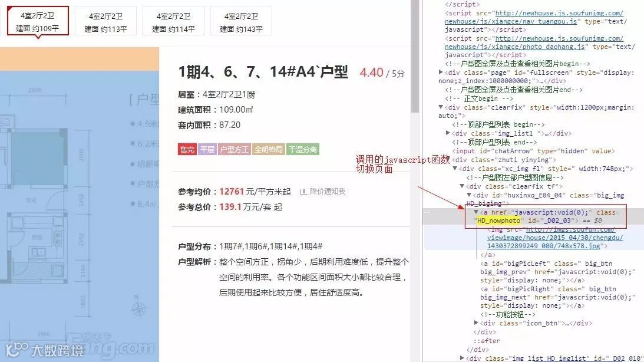Expand the div class="img_list HD_imglist" node
This screenshot has width=644, height=362.
pyautogui.click(x=462, y=358)
